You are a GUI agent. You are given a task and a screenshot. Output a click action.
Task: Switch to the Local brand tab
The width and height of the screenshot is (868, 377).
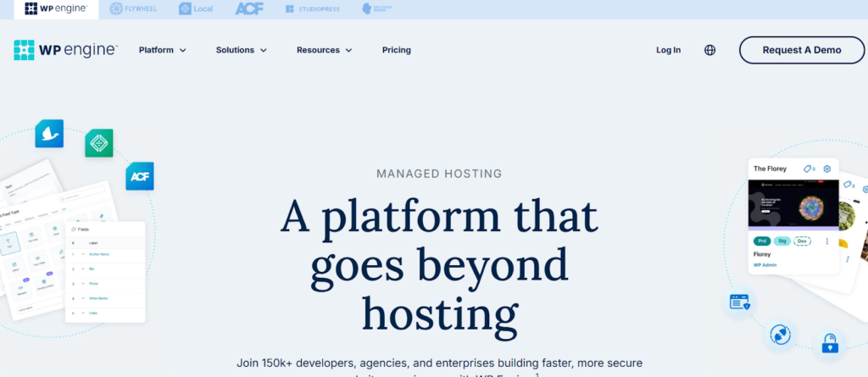(x=198, y=9)
